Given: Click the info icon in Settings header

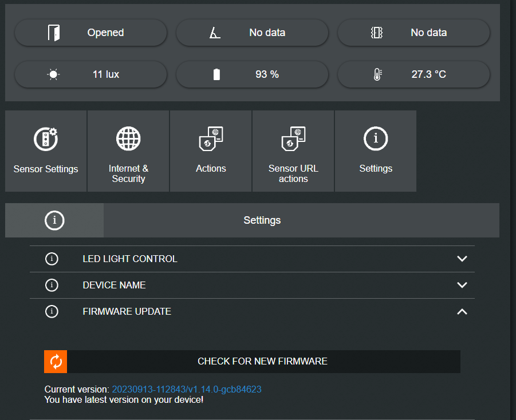Looking at the screenshot, I should [x=54, y=220].
